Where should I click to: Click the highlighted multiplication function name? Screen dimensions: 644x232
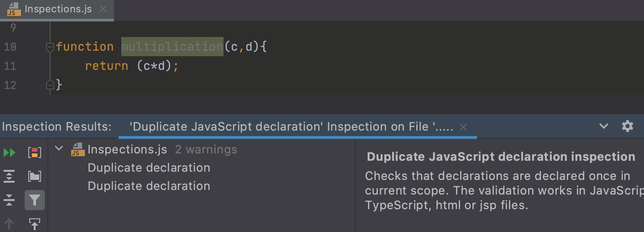(x=172, y=47)
